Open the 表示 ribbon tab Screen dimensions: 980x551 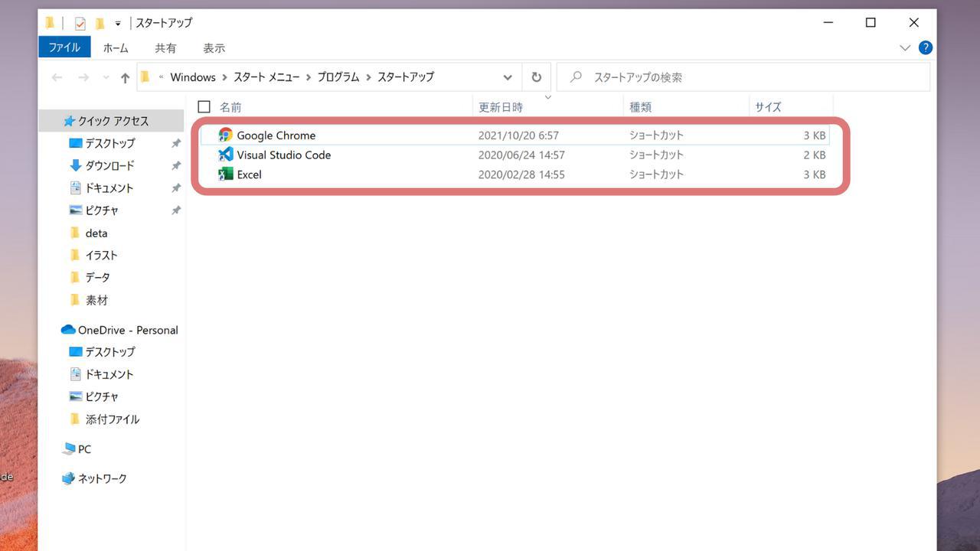[214, 47]
